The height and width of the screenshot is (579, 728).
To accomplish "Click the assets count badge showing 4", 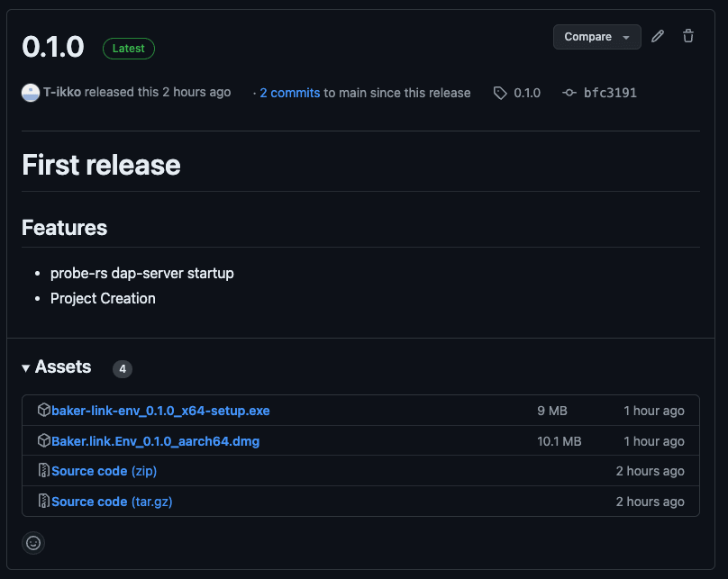I will click(x=122, y=369).
